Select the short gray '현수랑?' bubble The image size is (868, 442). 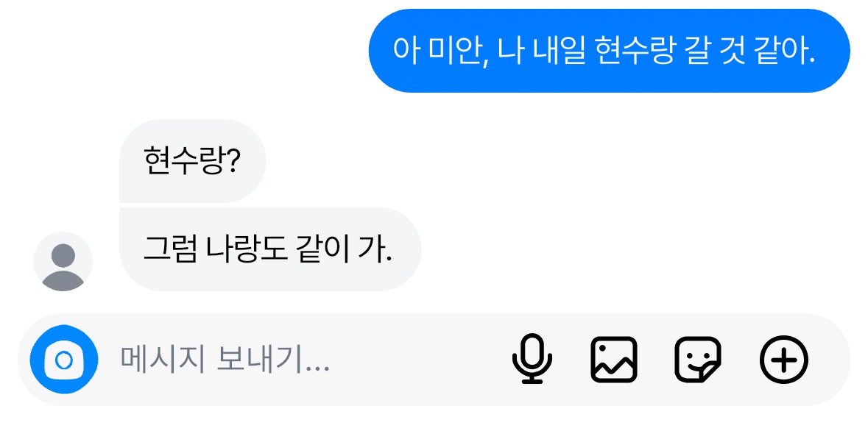192,160
